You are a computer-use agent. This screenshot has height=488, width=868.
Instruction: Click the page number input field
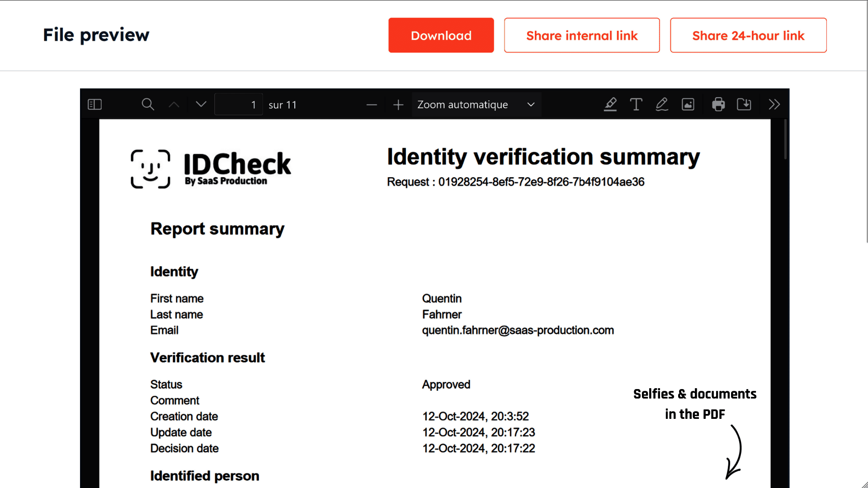pos(238,104)
